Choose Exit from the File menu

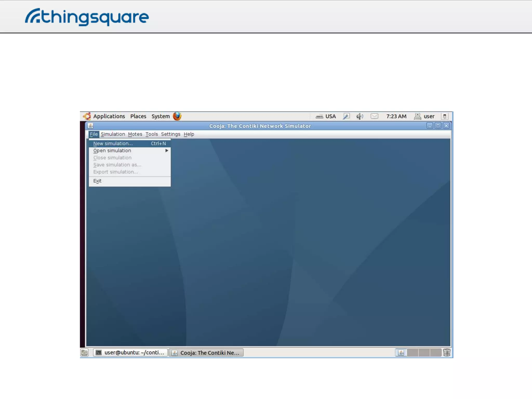tap(97, 181)
